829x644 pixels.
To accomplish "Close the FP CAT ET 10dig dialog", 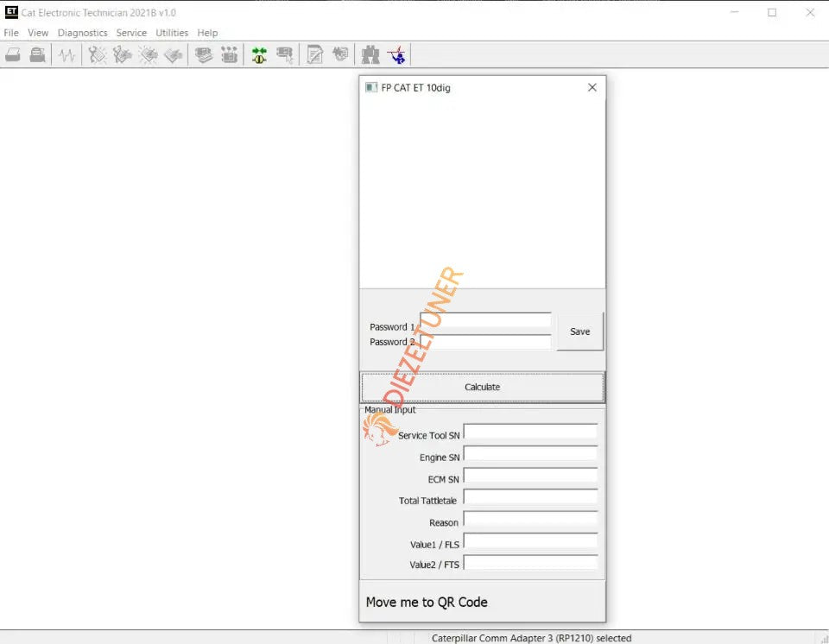I will click(x=592, y=87).
